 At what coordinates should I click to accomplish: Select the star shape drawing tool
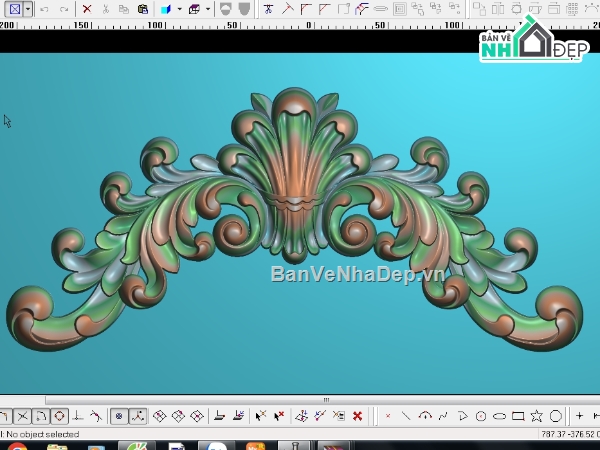pyautogui.click(x=536, y=416)
